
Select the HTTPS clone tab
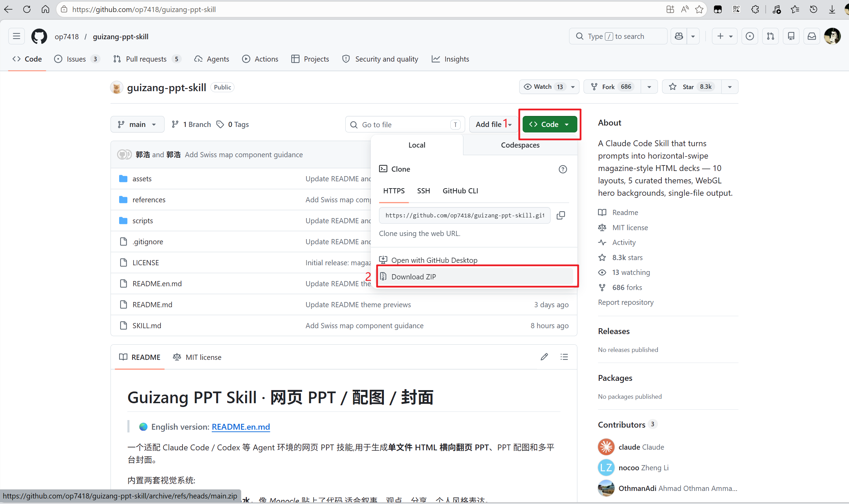pyautogui.click(x=394, y=191)
